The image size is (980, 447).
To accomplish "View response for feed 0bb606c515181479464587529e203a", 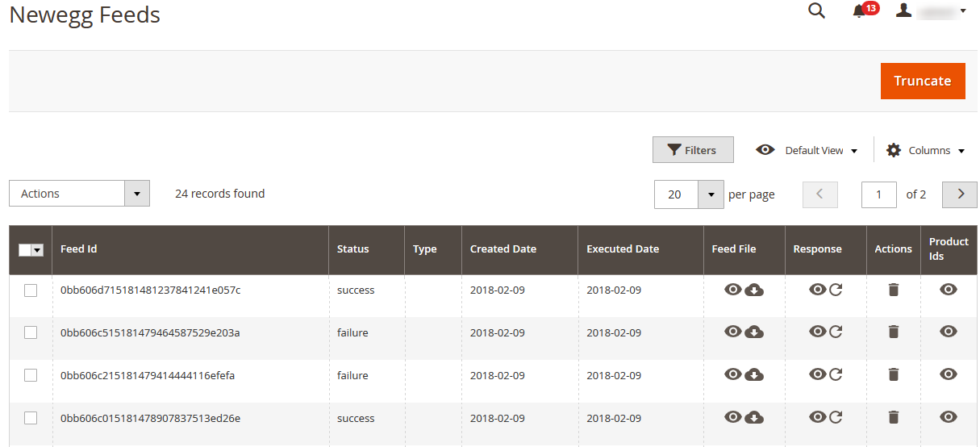I will click(818, 331).
